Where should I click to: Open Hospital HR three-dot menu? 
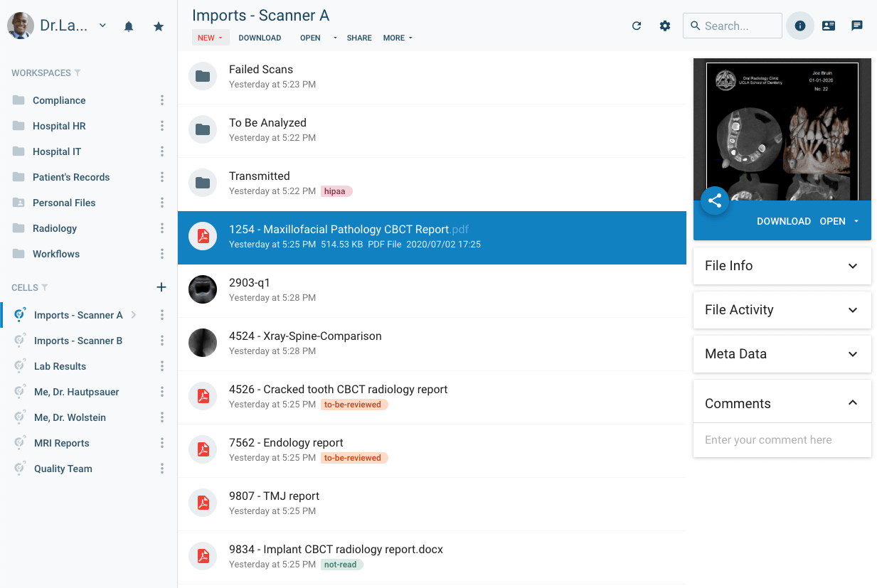click(x=162, y=126)
